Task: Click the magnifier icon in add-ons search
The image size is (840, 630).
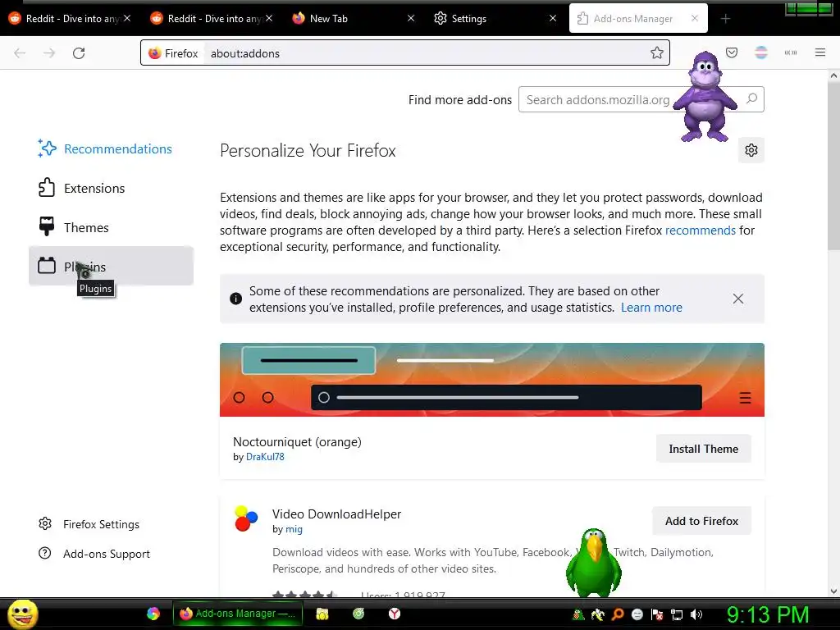Action: [751, 98]
